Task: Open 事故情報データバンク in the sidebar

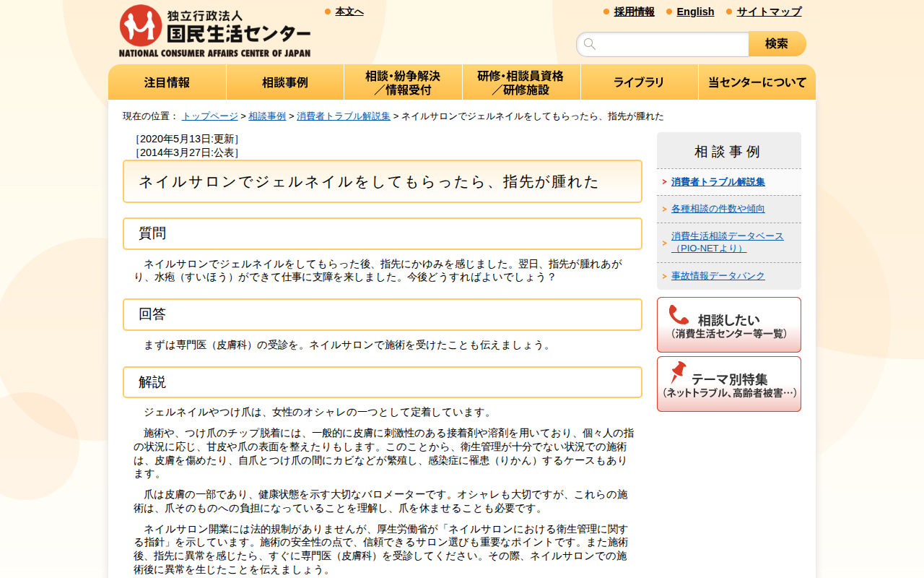Action: [x=718, y=276]
